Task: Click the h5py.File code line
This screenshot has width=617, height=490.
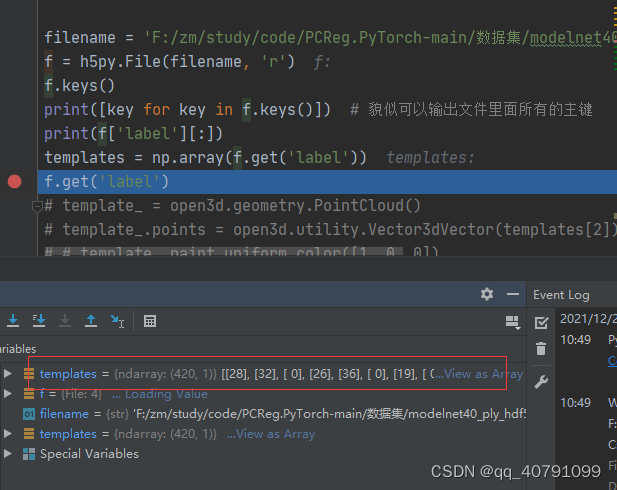Action: click(x=169, y=62)
